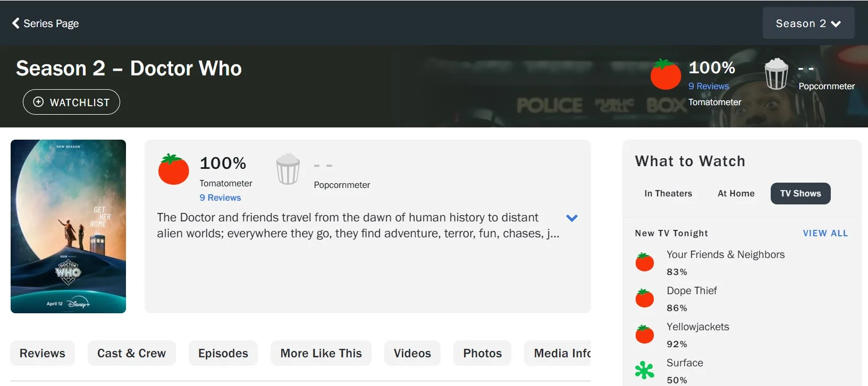Go back to the Series Page

point(45,23)
